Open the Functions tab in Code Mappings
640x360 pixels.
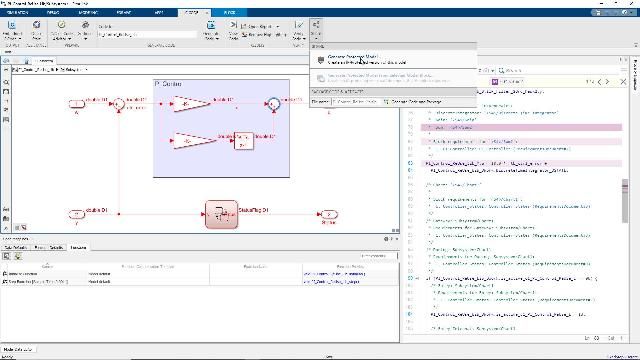[x=78, y=247]
